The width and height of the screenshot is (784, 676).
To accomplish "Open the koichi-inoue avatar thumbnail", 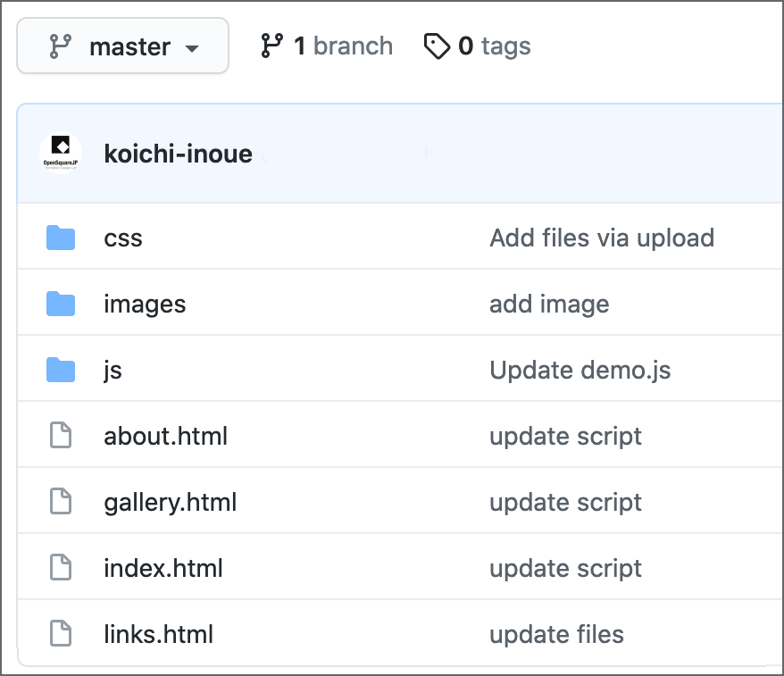I will click(x=62, y=154).
